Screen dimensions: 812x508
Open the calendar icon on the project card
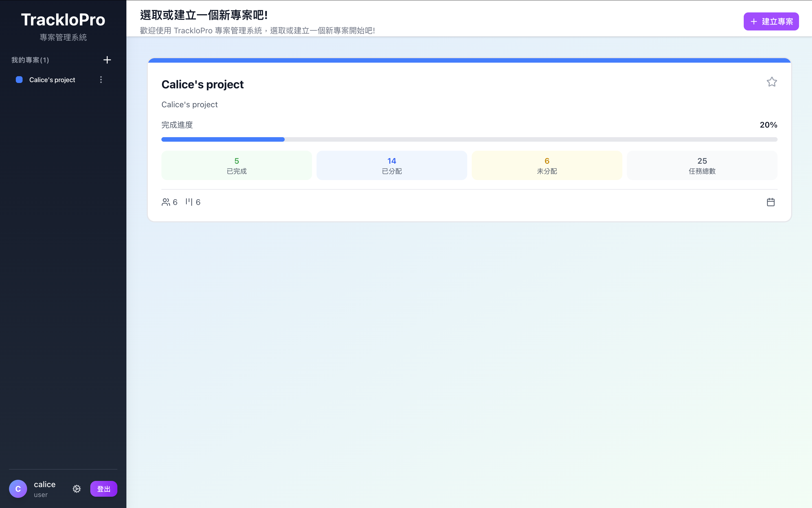771,202
